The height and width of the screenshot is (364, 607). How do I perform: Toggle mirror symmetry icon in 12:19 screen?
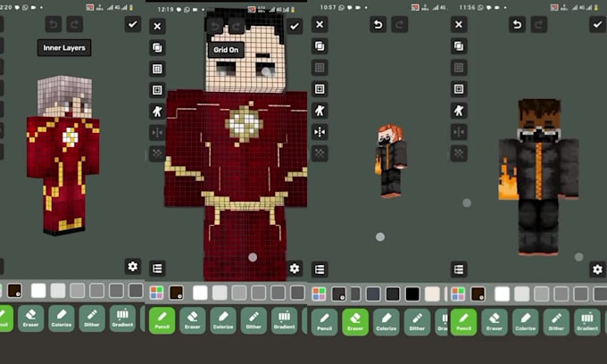(x=157, y=133)
